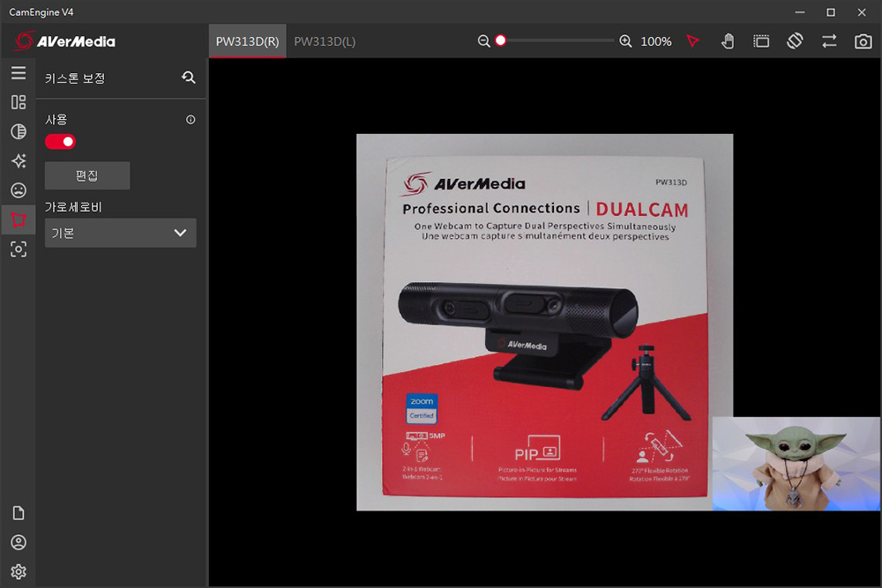Click the Baby Yoda PIP thumbnail

(796, 464)
